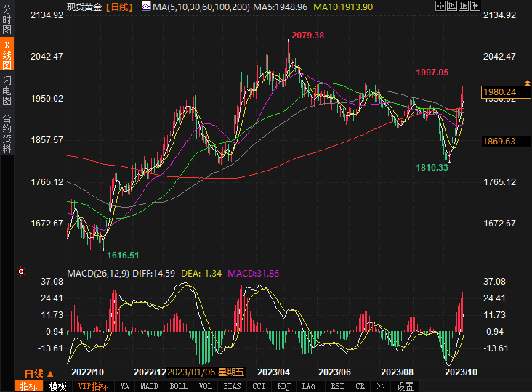
Task: Switch to the 模板 tab
Action: pyautogui.click(x=57, y=386)
